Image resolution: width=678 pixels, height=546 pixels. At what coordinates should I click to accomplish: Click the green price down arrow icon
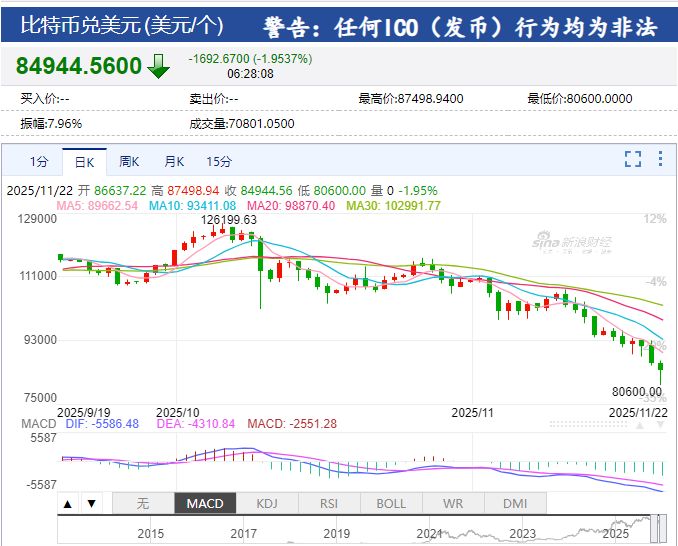tap(158, 67)
